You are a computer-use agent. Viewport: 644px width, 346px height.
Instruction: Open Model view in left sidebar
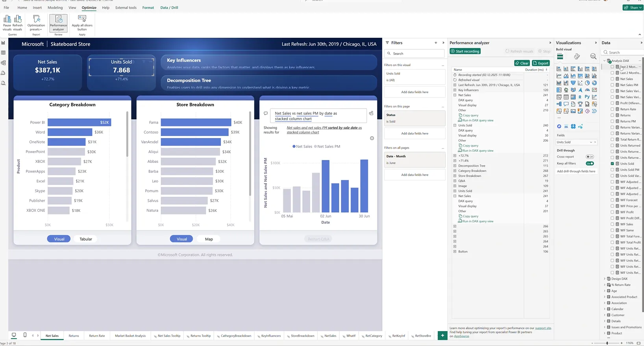(x=4, y=63)
